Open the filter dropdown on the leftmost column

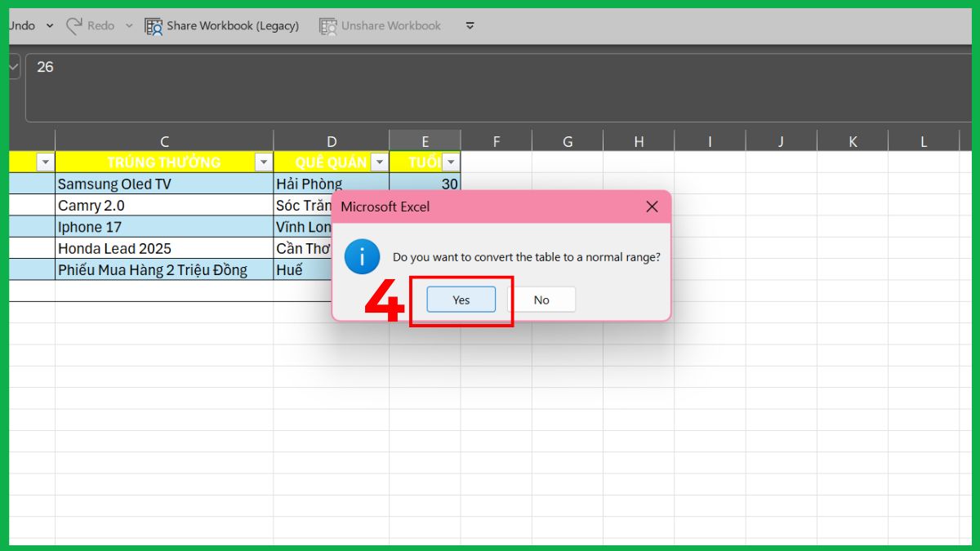coord(45,162)
